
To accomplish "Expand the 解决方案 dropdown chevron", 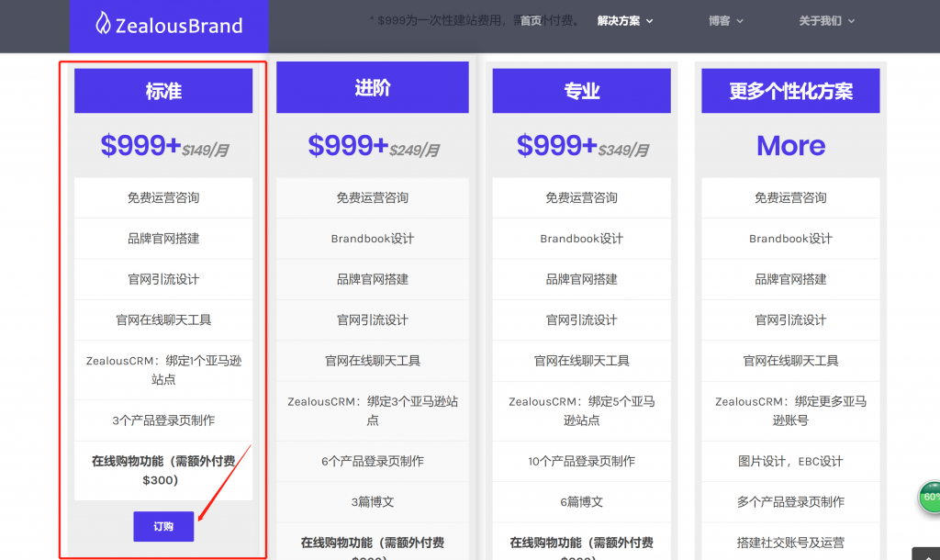I will (650, 21).
